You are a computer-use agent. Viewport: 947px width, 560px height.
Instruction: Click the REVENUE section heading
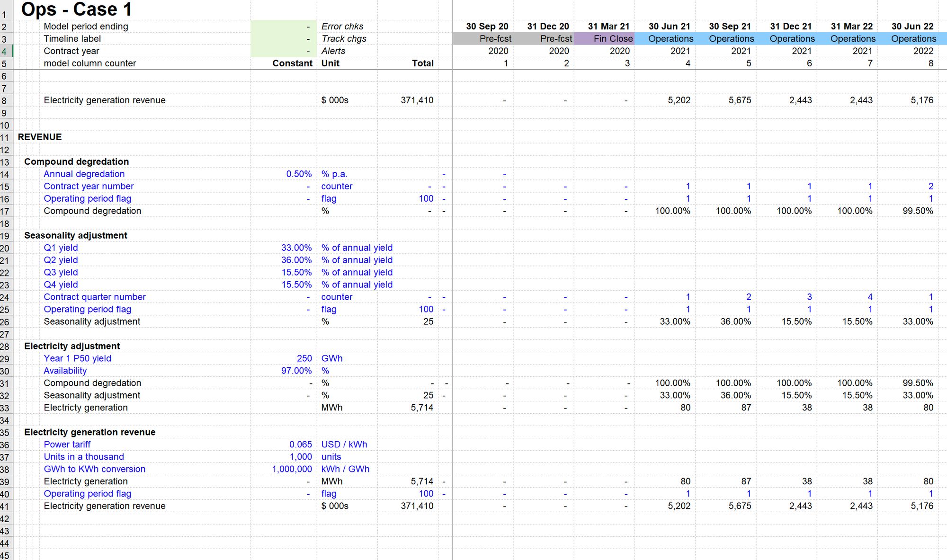[x=40, y=137]
